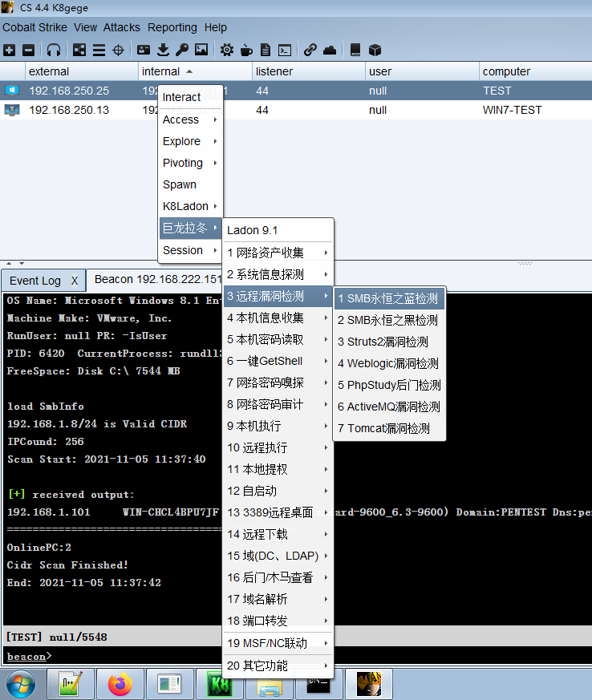The height and width of the screenshot is (700, 592).
Task: Expand 6 一键GetShell submenu
Action: click(278, 361)
